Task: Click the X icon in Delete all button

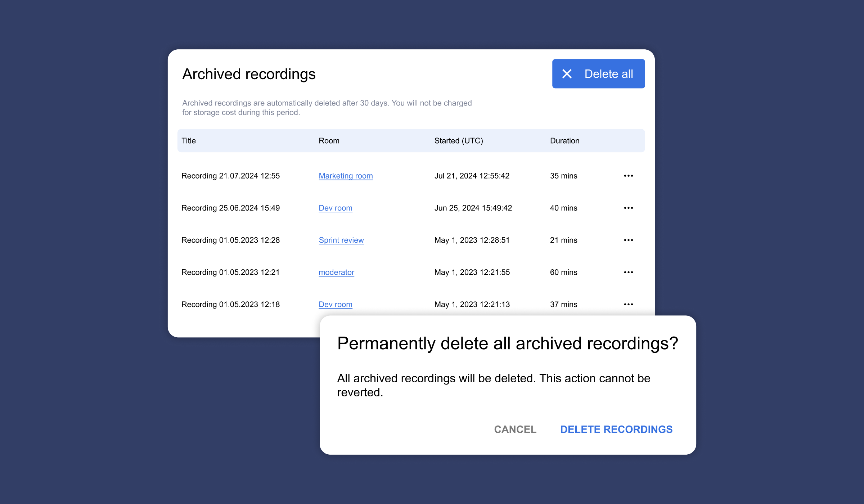Action: pos(567,74)
